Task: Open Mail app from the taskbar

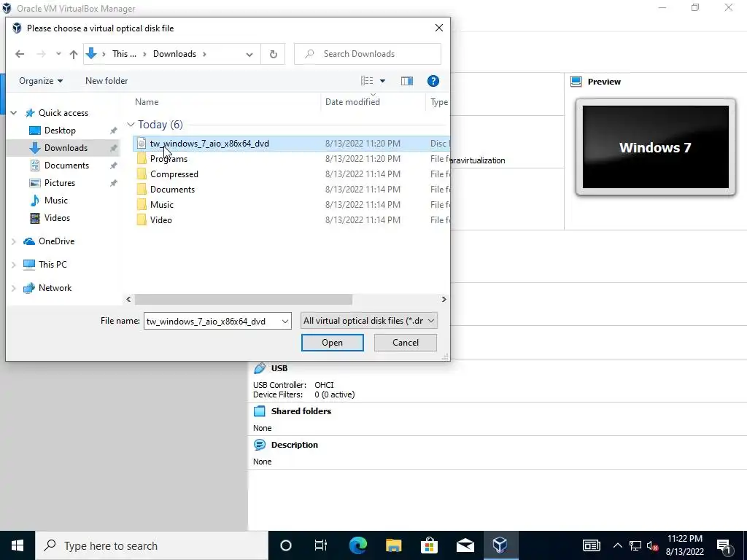Action: click(465, 545)
